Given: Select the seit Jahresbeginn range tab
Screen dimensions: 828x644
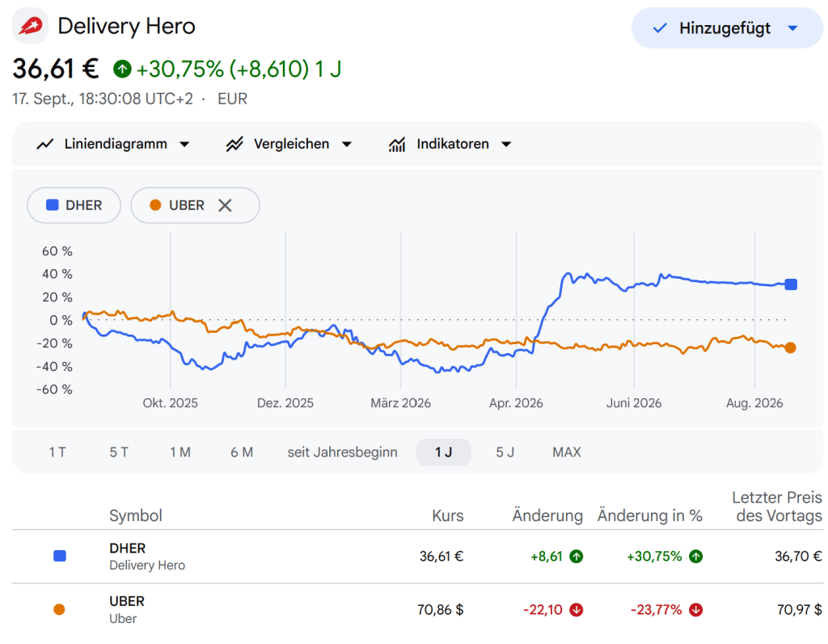Looking at the screenshot, I should coord(342,452).
